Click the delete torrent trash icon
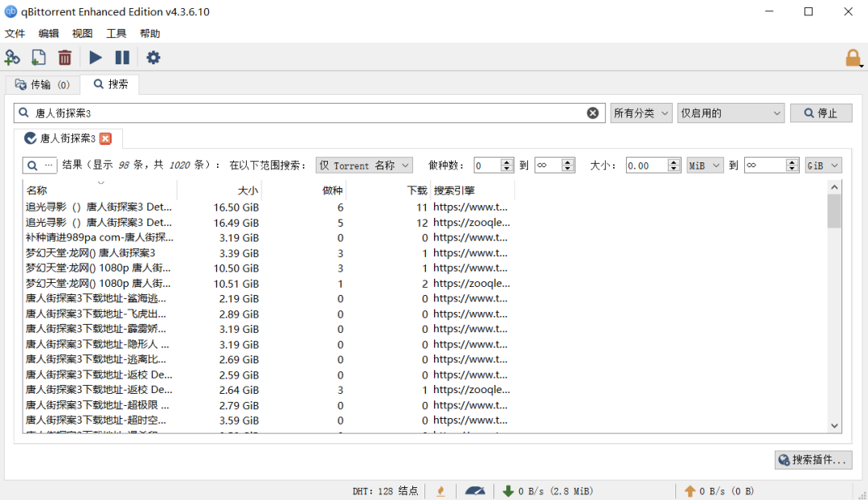The width and height of the screenshot is (868, 500). (65, 58)
